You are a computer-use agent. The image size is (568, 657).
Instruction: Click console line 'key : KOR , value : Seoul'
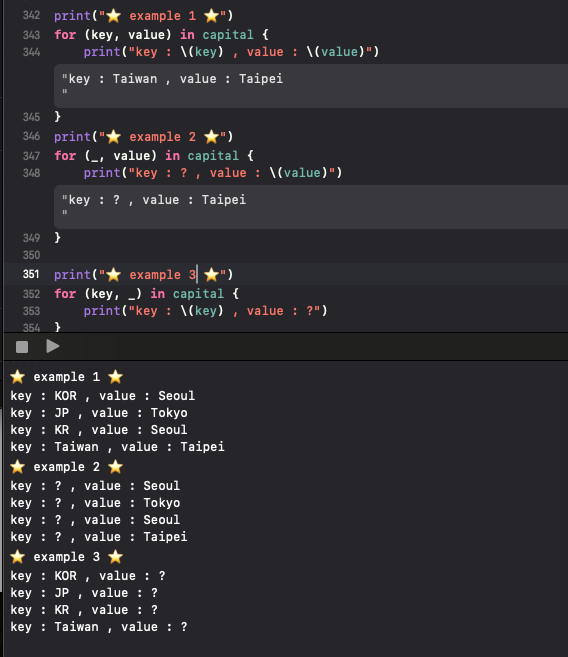(x=103, y=396)
